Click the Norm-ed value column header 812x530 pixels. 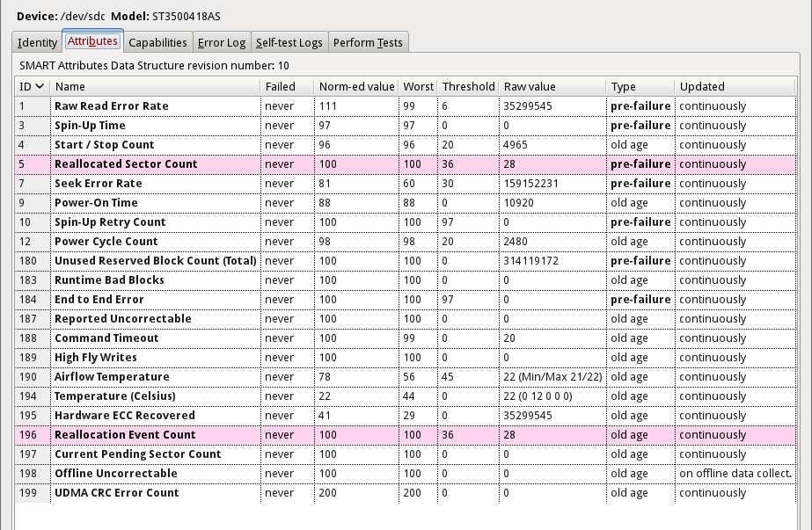pos(356,86)
